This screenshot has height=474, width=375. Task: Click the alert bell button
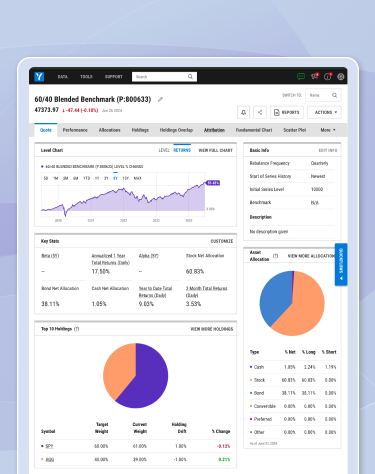pyautogui.click(x=243, y=112)
